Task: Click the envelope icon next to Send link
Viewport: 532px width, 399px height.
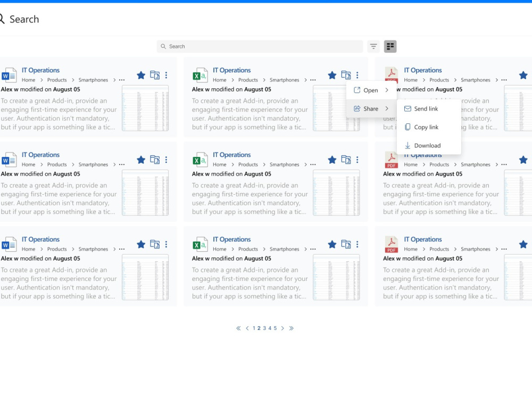Action: click(408, 109)
